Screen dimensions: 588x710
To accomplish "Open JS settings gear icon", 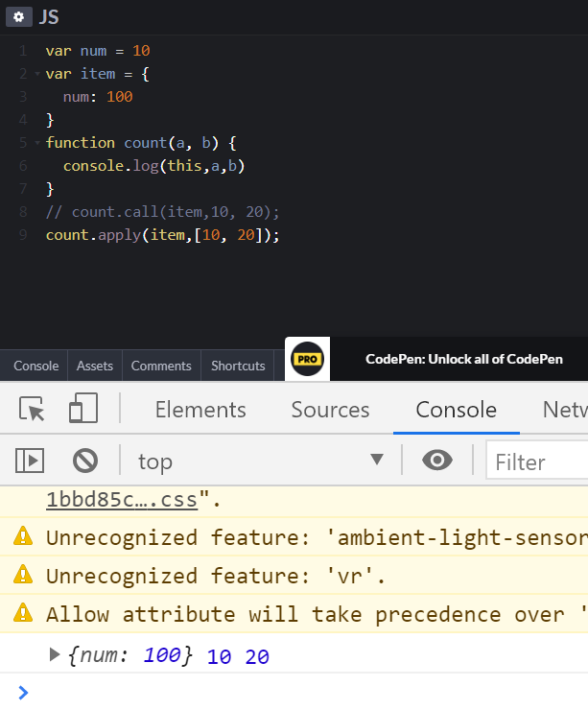I will click(18, 17).
